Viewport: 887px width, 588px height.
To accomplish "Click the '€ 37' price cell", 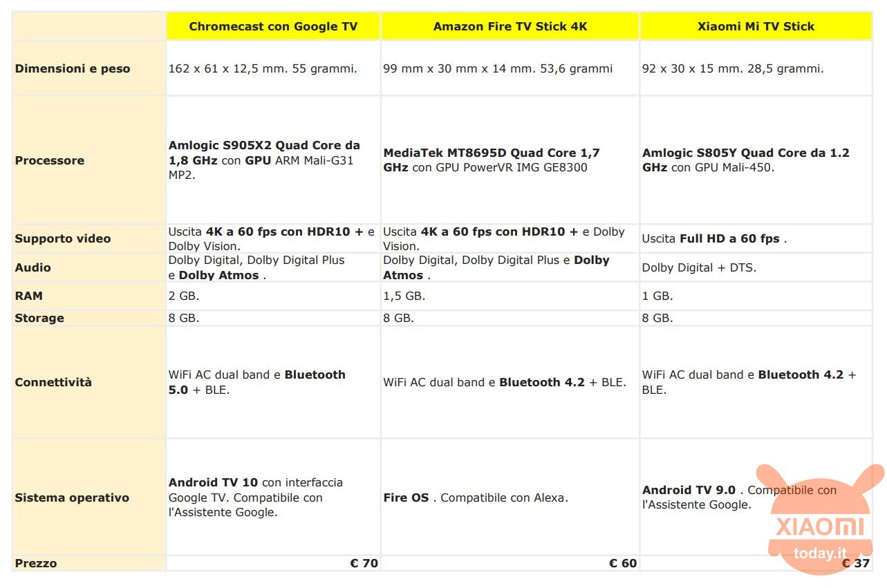I will [x=756, y=563].
